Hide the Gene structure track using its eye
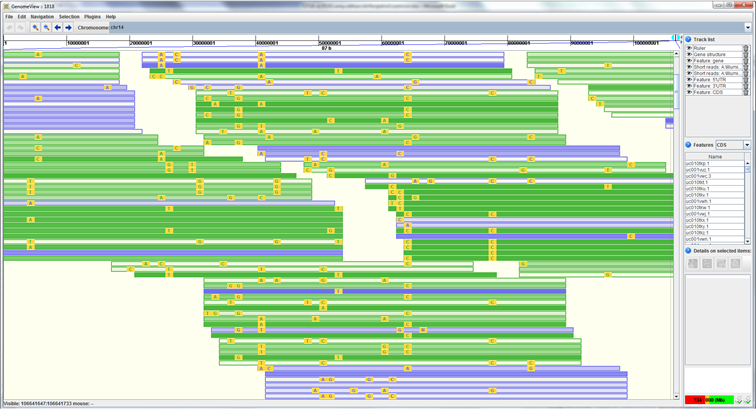Screen dimensions: 756x409 689,55
